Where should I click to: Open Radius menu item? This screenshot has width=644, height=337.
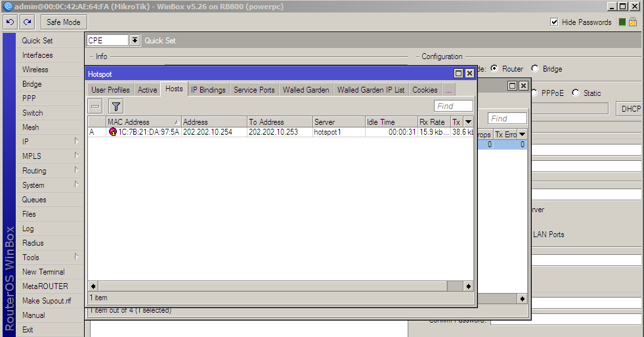tap(50, 243)
